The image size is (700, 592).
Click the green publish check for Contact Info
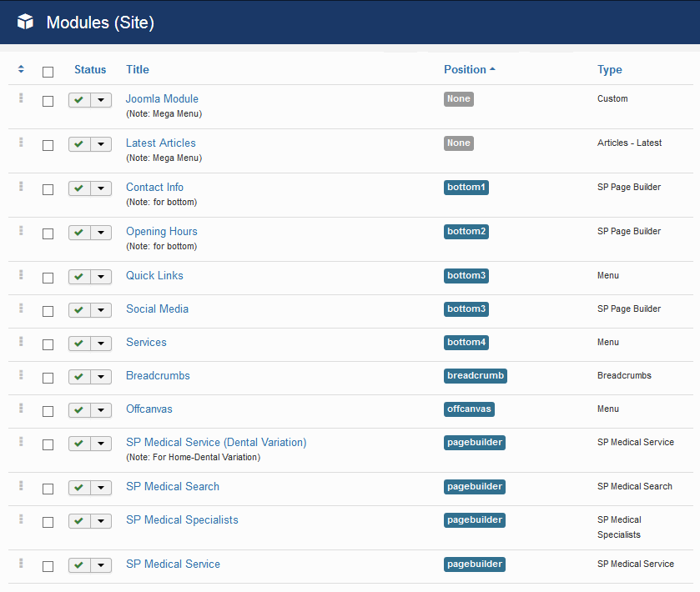click(x=79, y=188)
